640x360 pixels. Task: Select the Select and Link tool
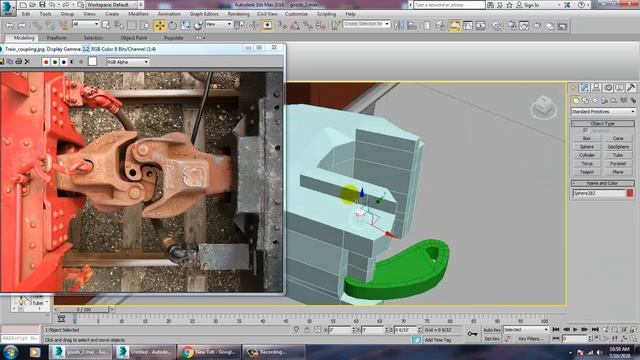38,26
